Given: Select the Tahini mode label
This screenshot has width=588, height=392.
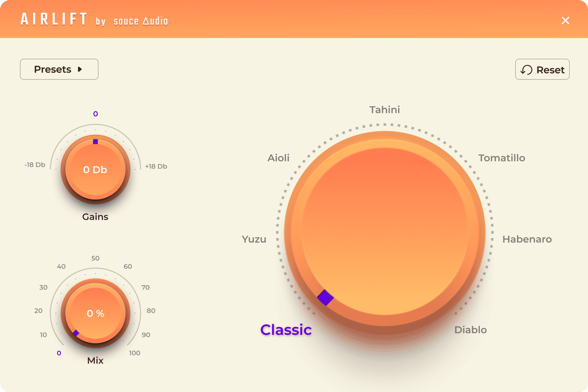Looking at the screenshot, I should [385, 110].
